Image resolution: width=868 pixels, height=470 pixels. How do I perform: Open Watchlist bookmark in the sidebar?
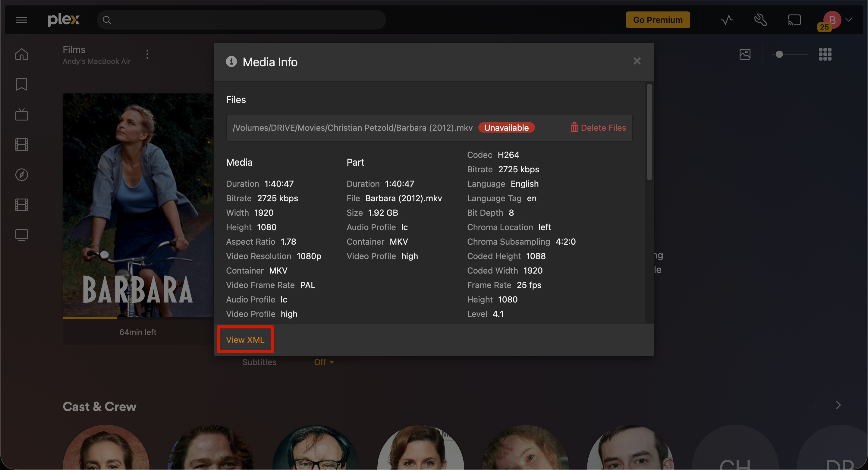[x=22, y=84]
